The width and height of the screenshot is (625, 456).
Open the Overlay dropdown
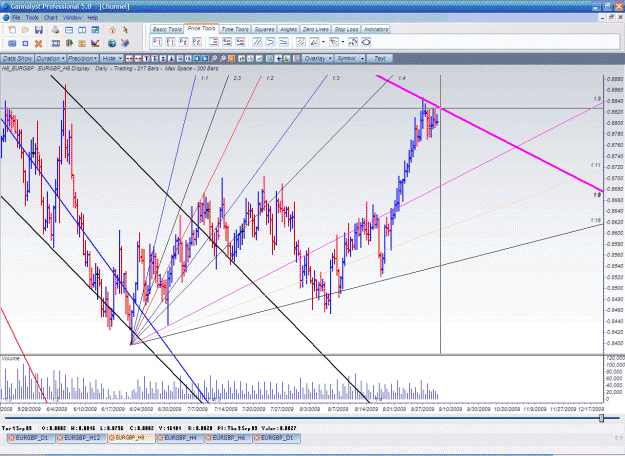click(317, 59)
